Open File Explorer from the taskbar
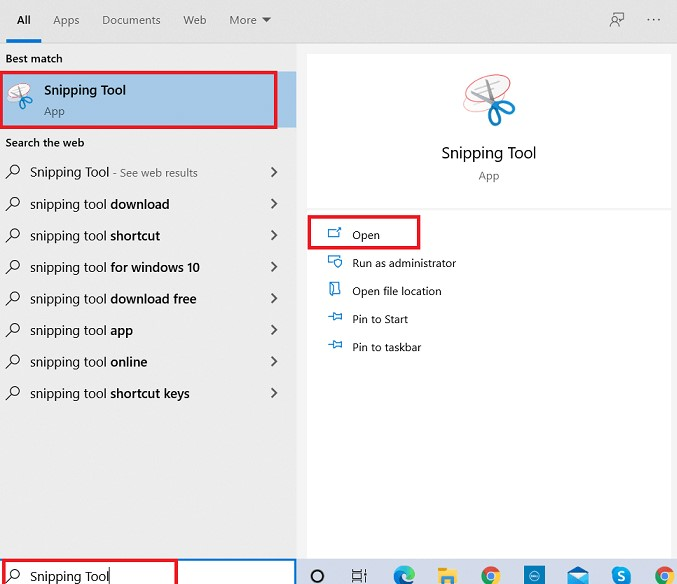Viewport: 677px width, 584px height. [x=447, y=576]
